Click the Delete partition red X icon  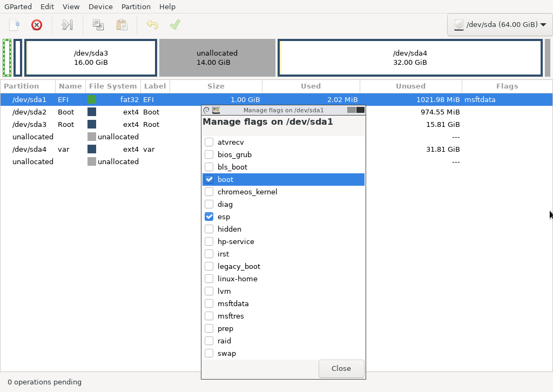click(x=37, y=25)
